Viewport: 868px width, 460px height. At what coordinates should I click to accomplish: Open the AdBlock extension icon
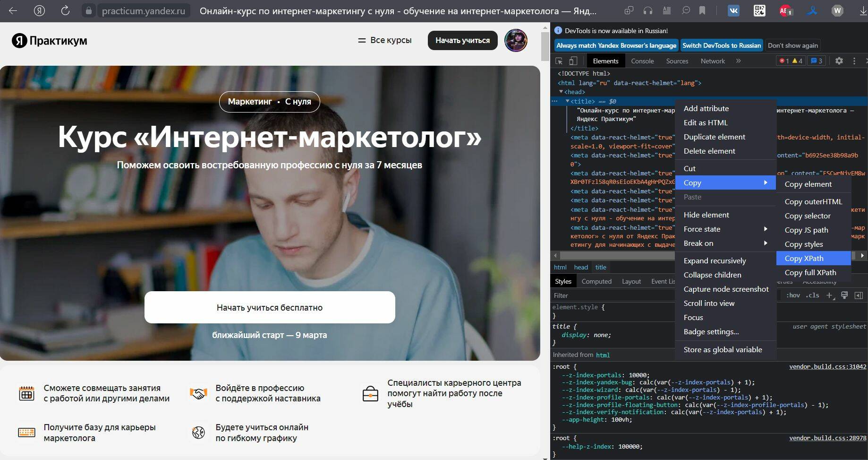(786, 10)
